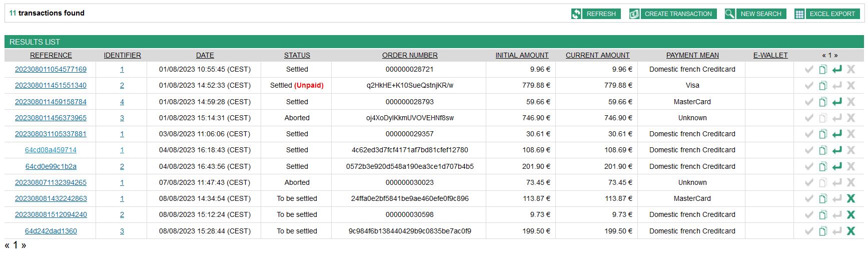Open identifier 4 link for MasterCard row
The image size is (868, 254).
(122, 102)
